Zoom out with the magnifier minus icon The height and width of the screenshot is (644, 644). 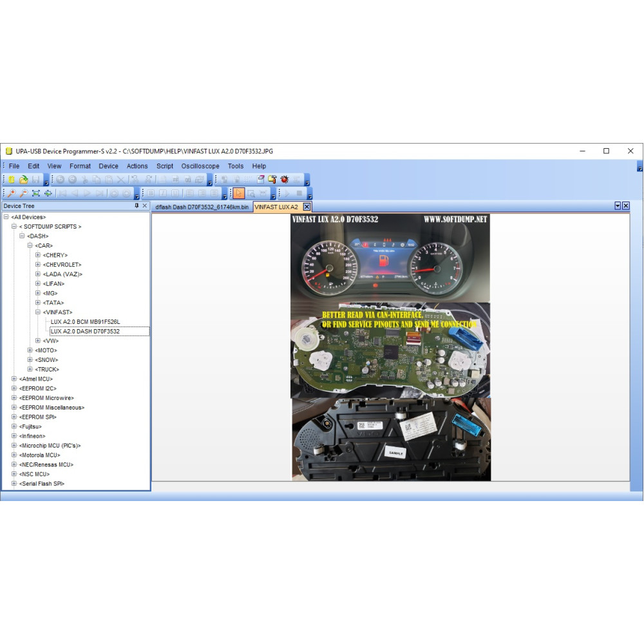[x=24, y=193]
